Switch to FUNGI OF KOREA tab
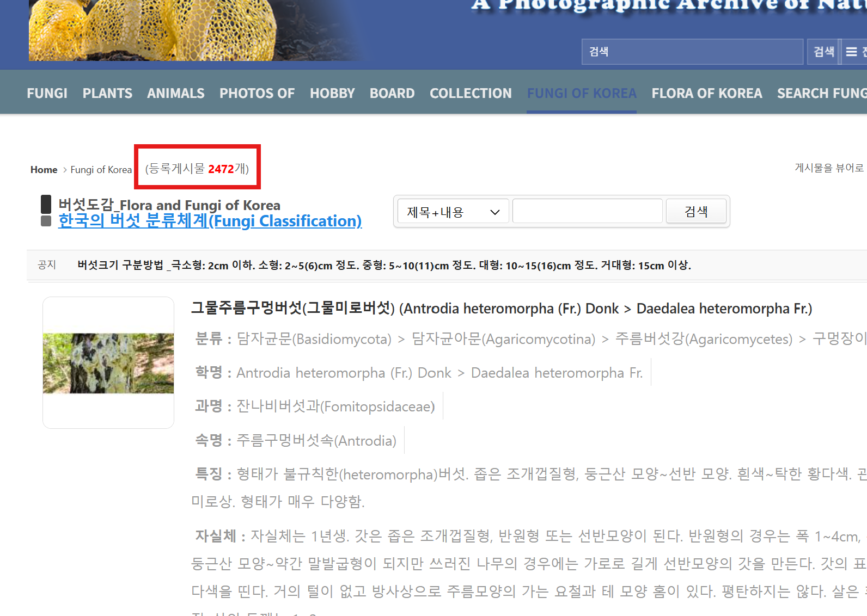The width and height of the screenshot is (867, 616). coord(582,93)
